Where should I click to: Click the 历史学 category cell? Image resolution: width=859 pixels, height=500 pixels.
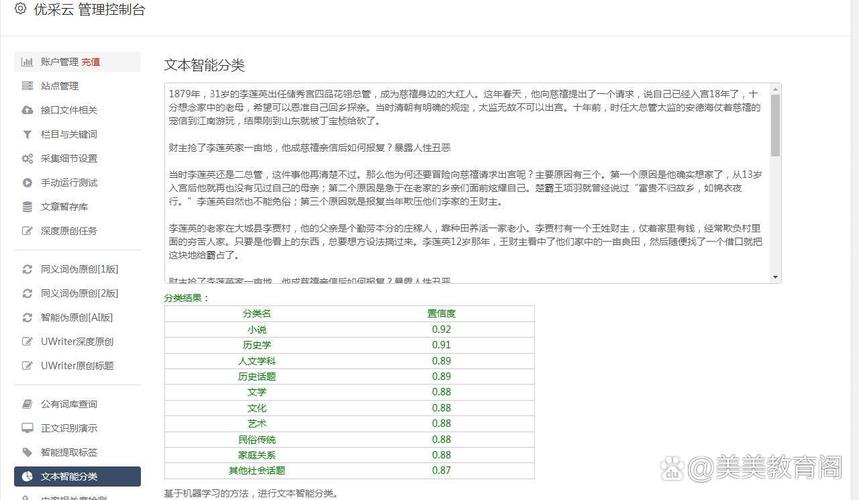point(257,345)
